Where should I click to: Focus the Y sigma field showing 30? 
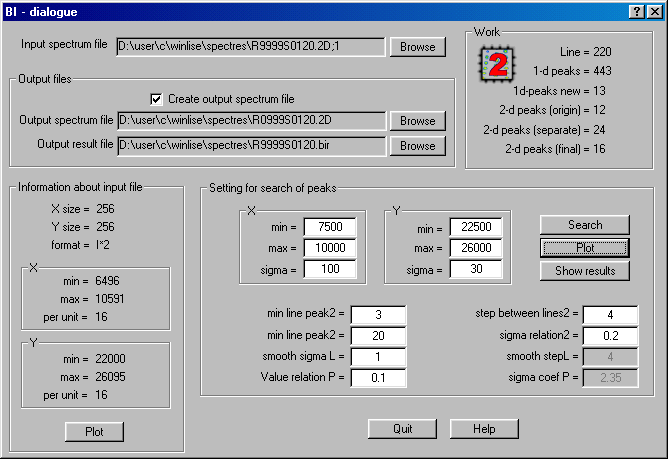[476, 269]
